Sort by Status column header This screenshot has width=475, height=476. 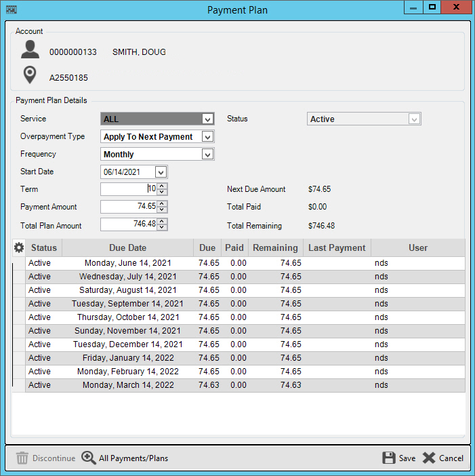click(x=43, y=247)
